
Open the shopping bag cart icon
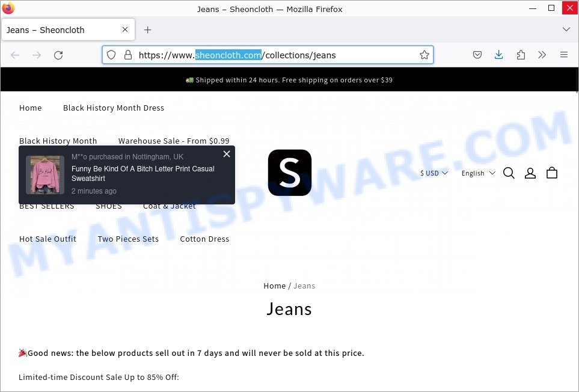(552, 173)
